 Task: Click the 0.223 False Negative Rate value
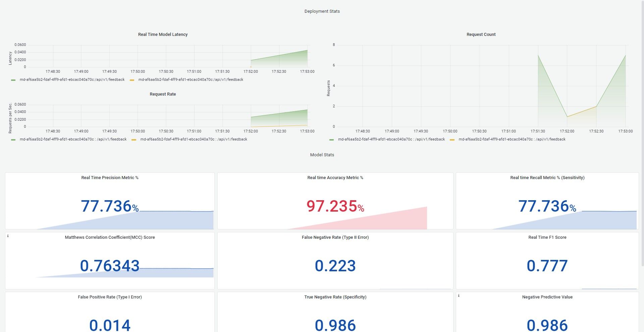[335, 266]
